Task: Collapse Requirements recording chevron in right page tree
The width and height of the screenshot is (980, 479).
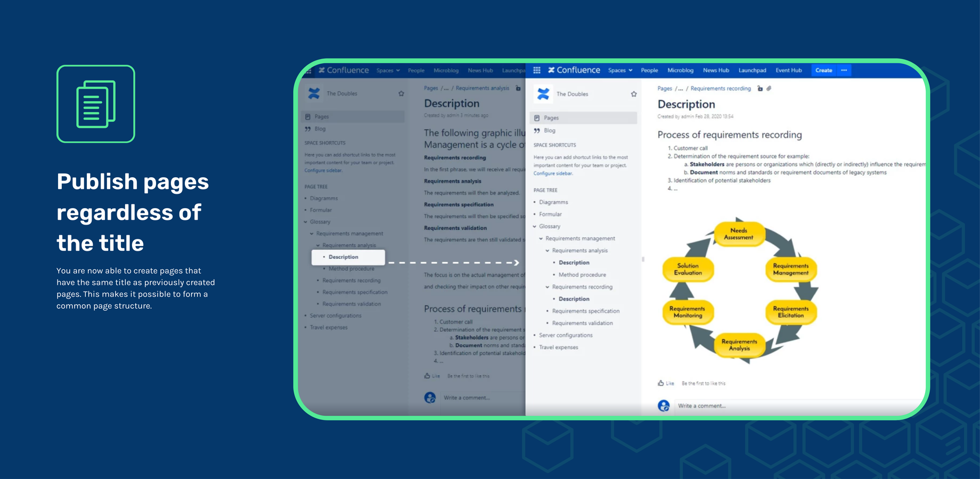Action: [548, 287]
